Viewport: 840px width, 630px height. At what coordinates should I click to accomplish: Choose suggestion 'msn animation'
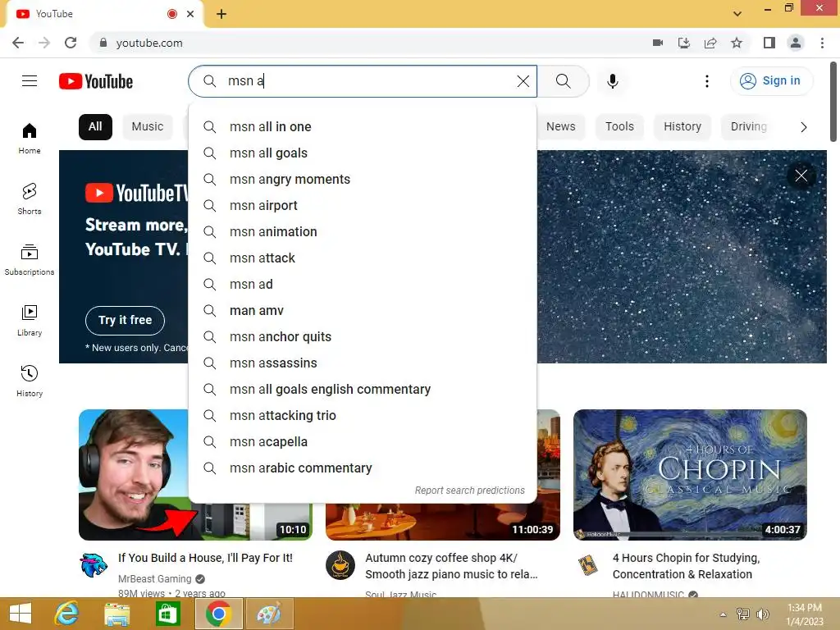click(x=363, y=232)
